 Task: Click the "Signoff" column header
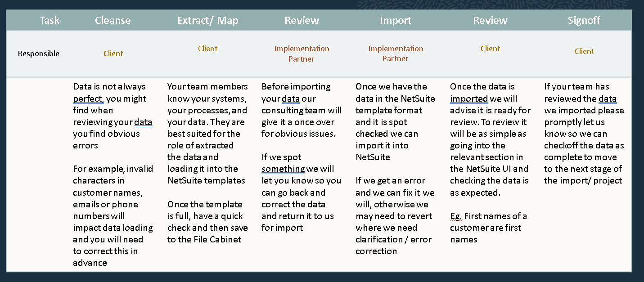coord(584,21)
